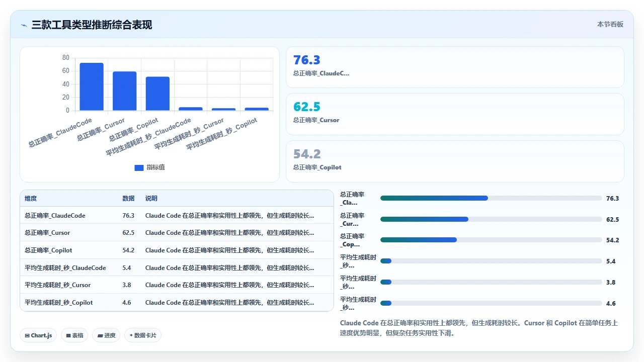The height and width of the screenshot is (362, 644).
Task: Click the 本节看板 label in the header
Action: [x=610, y=24]
